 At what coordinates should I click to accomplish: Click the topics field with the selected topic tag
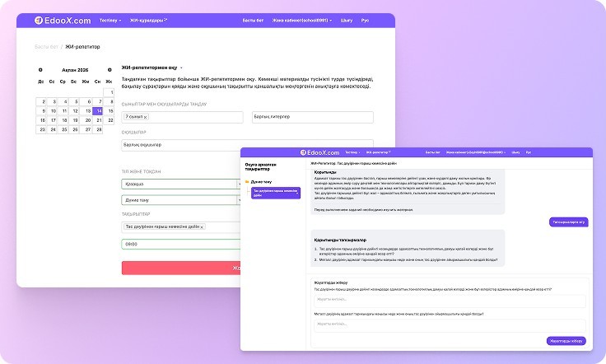181,227
